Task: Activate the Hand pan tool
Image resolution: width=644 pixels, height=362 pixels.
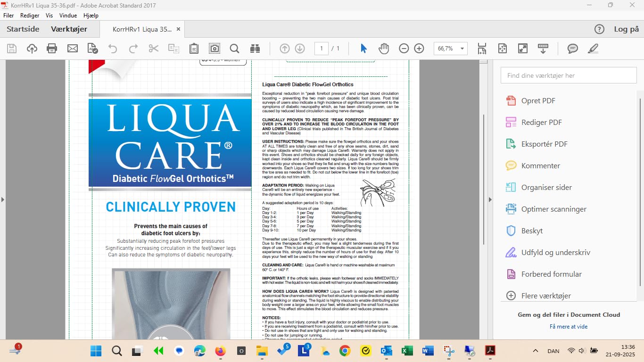Action: [x=384, y=49]
